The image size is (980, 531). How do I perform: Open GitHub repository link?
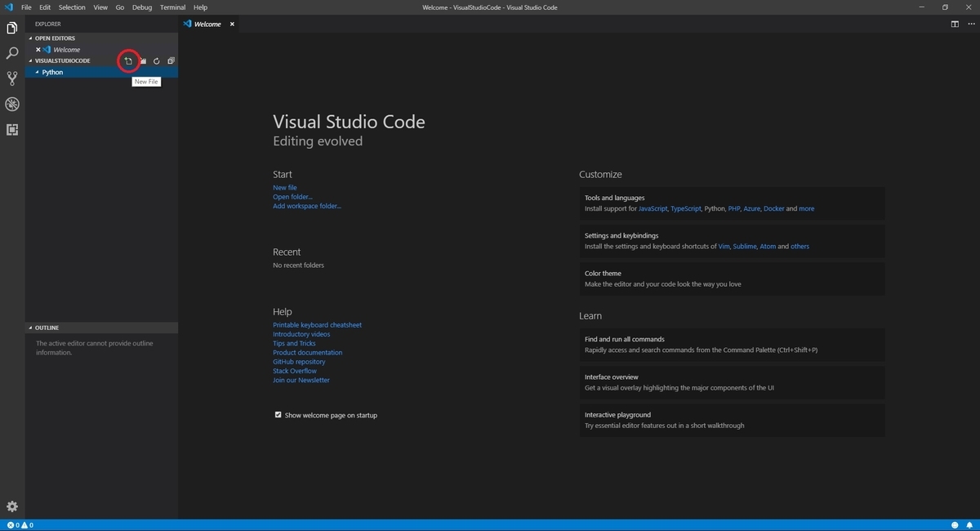(299, 362)
